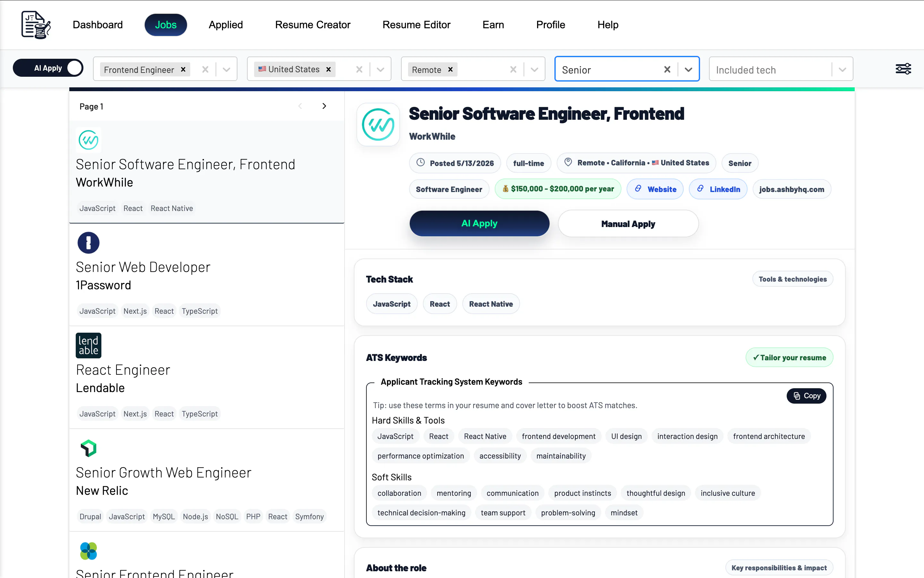The width and height of the screenshot is (924, 578).
Task: Go to the Earn page
Action: tap(493, 25)
